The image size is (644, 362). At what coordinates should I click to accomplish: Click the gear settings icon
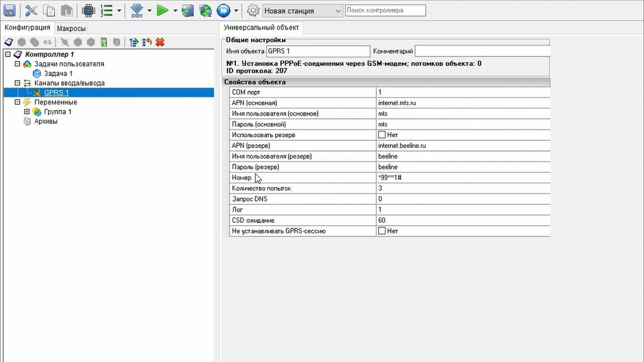(254, 10)
